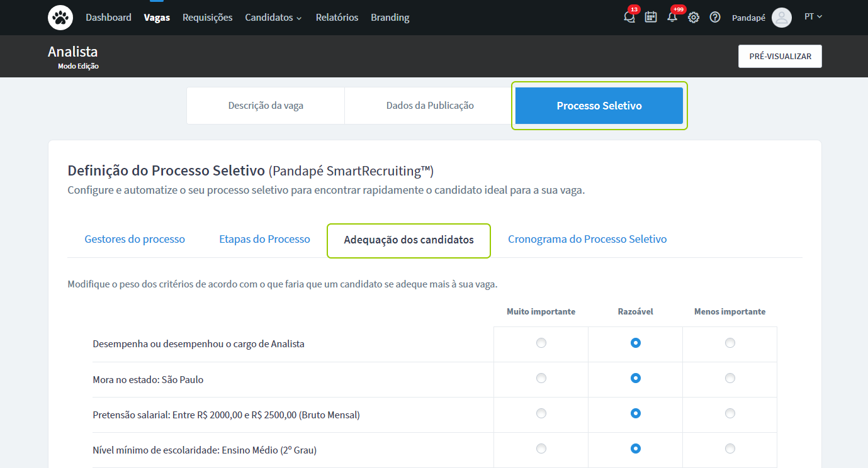Open the chat messages icon
The image size is (868, 468).
629,18
